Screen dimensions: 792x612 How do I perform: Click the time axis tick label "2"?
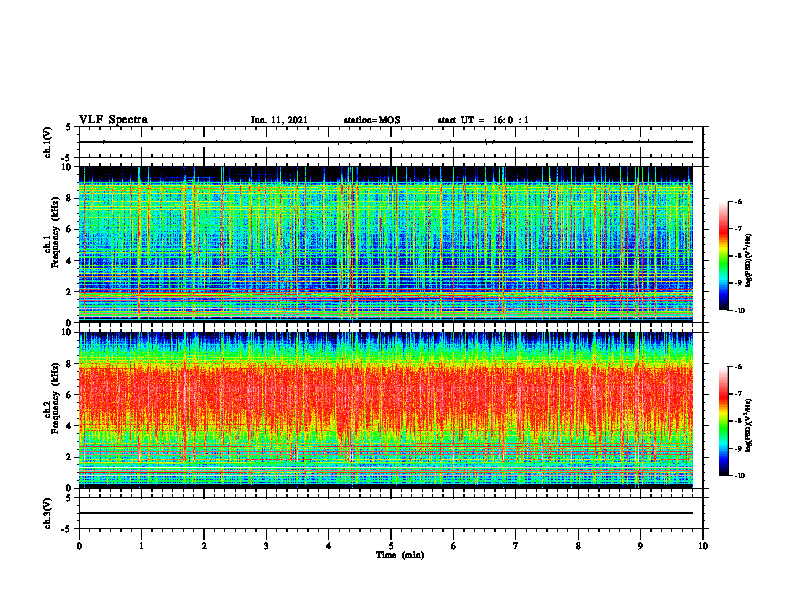pos(204,546)
